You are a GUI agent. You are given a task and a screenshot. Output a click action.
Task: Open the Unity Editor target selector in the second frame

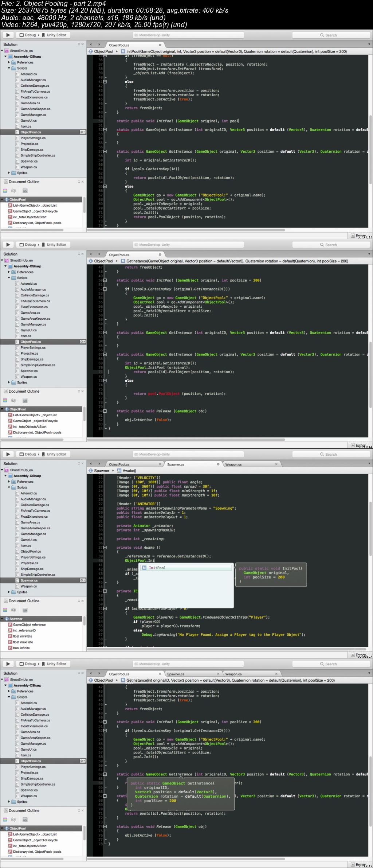(54, 245)
